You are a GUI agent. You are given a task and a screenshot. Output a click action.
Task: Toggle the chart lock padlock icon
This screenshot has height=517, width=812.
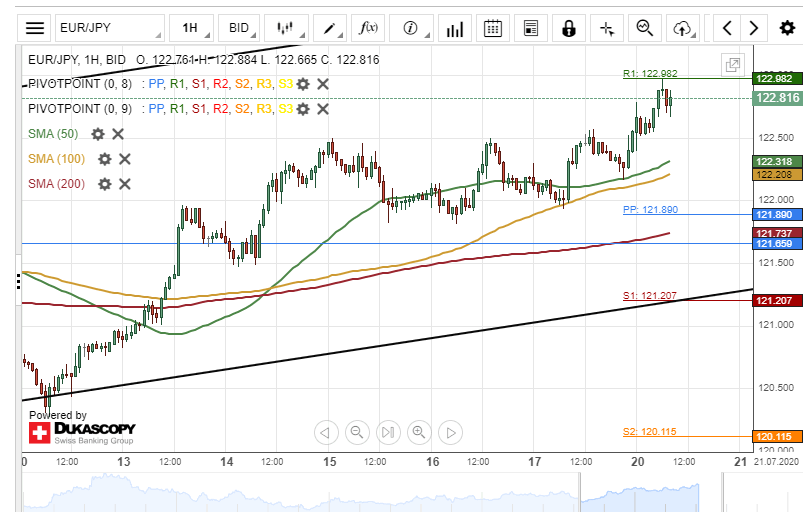click(569, 28)
